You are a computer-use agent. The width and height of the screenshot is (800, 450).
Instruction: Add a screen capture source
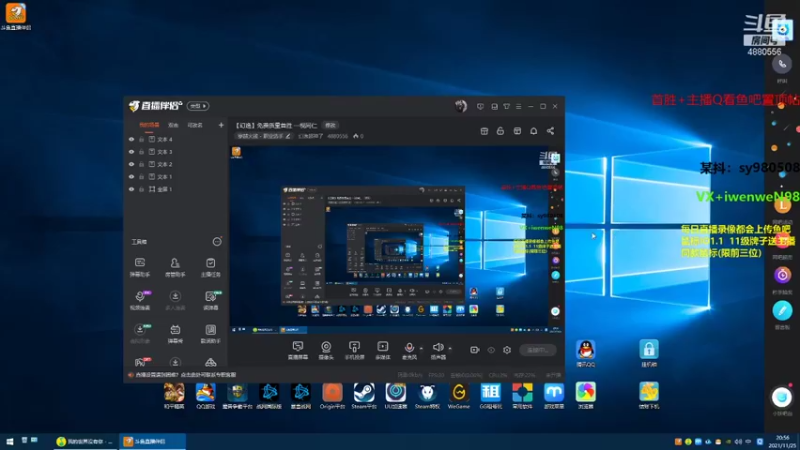(298, 351)
